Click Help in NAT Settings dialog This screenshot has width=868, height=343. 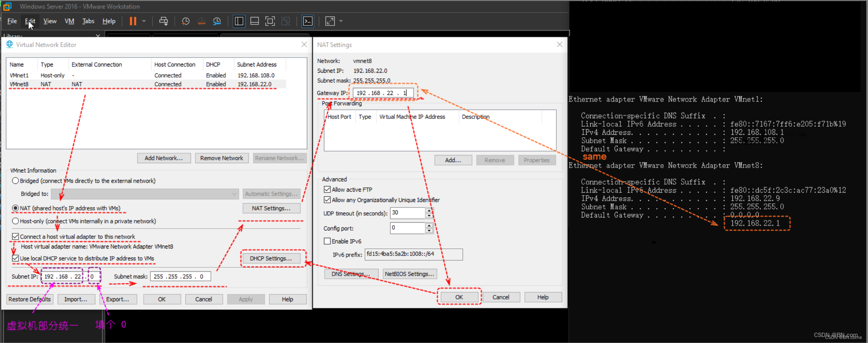(543, 297)
